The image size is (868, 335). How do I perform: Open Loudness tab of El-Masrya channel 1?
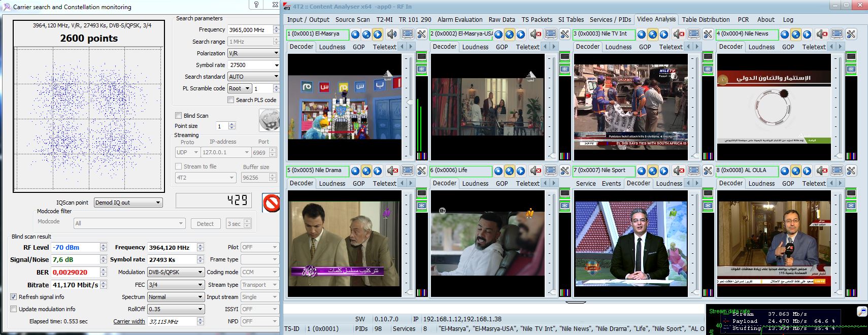pyautogui.click(x=332, y=47)
